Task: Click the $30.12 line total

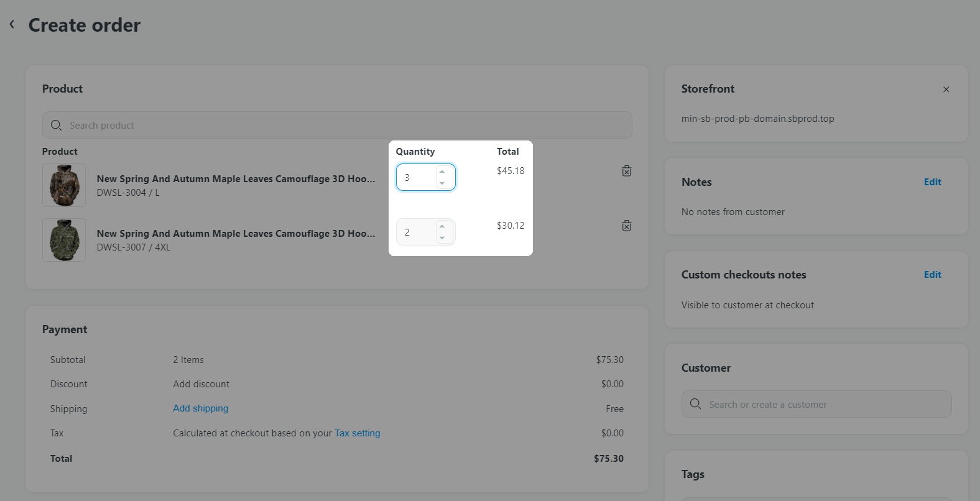Action: tap(511, 226)
